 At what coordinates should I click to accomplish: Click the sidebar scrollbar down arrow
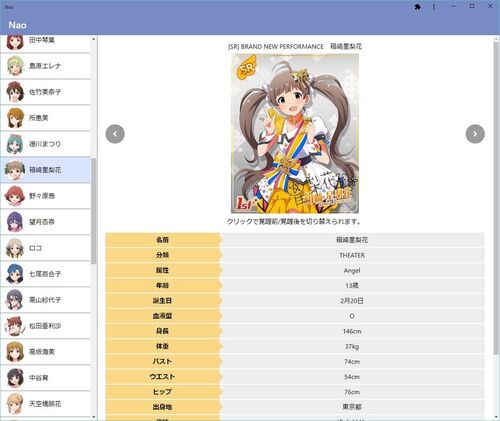point(93,417)
